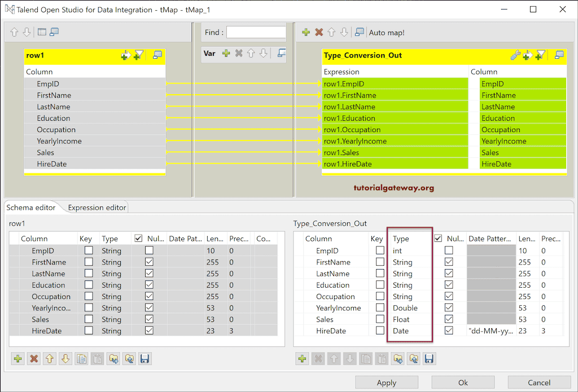Move the selected column up in row1 schema
This screenshot has width=578, height=392.
click(x=49, y=359)
